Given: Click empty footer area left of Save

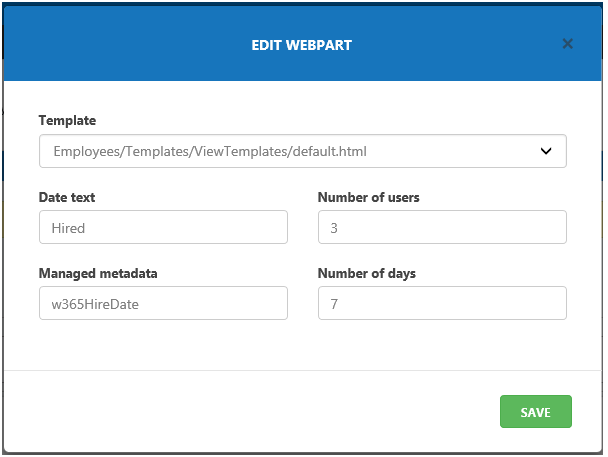Looking at the screenshot, I should click(250, 412).
